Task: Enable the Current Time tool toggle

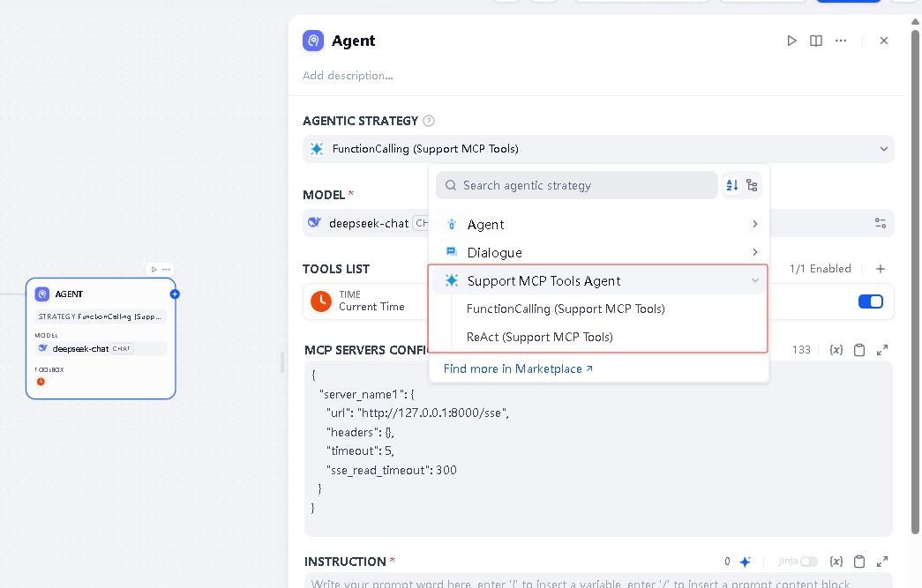Action: [870, 301]
